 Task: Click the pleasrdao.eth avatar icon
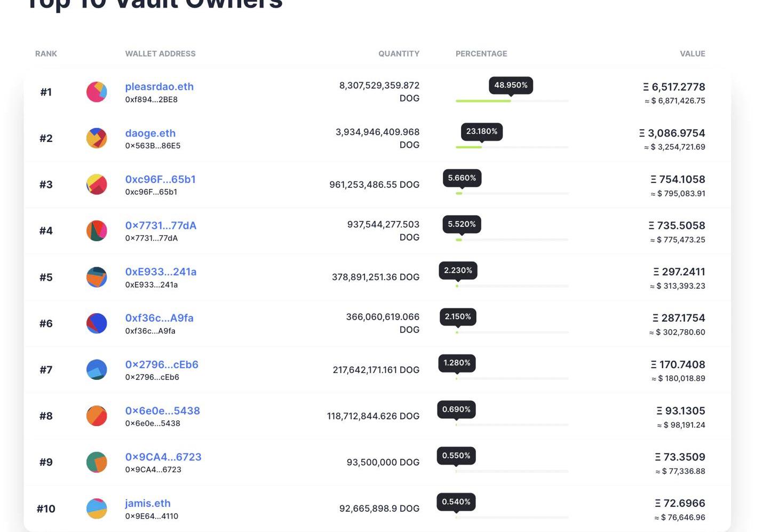click(97, 92)
